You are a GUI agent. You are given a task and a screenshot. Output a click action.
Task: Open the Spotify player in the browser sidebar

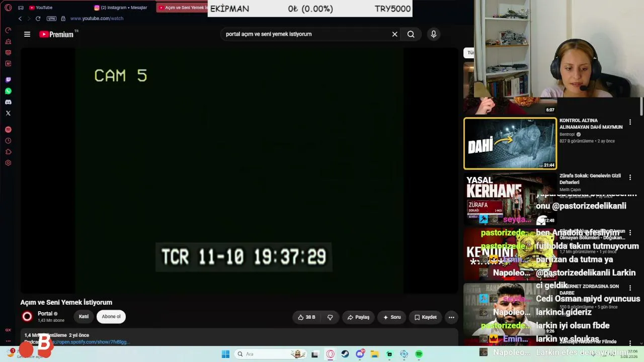coord(8,130)
